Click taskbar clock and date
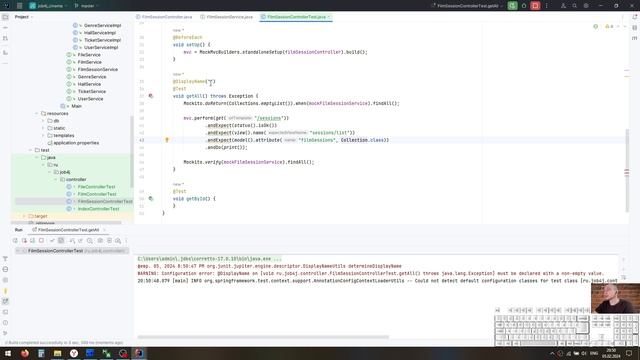The image size is (640, 360). 611,353
